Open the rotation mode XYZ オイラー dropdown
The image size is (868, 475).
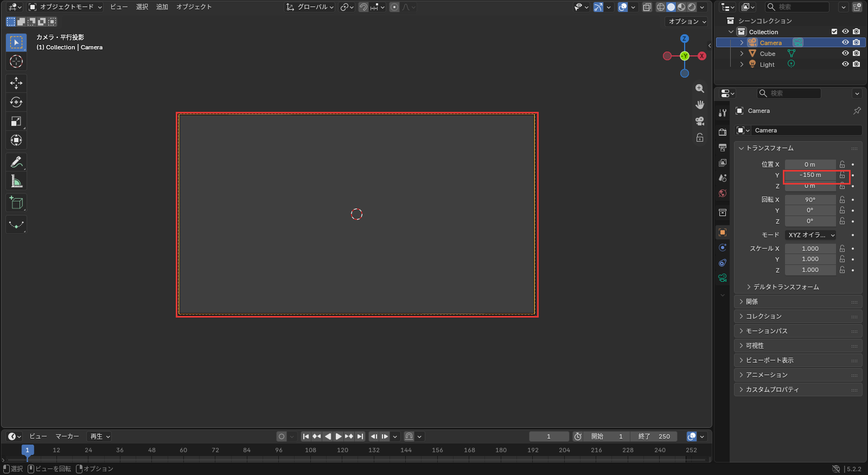(x=810, y=235)
